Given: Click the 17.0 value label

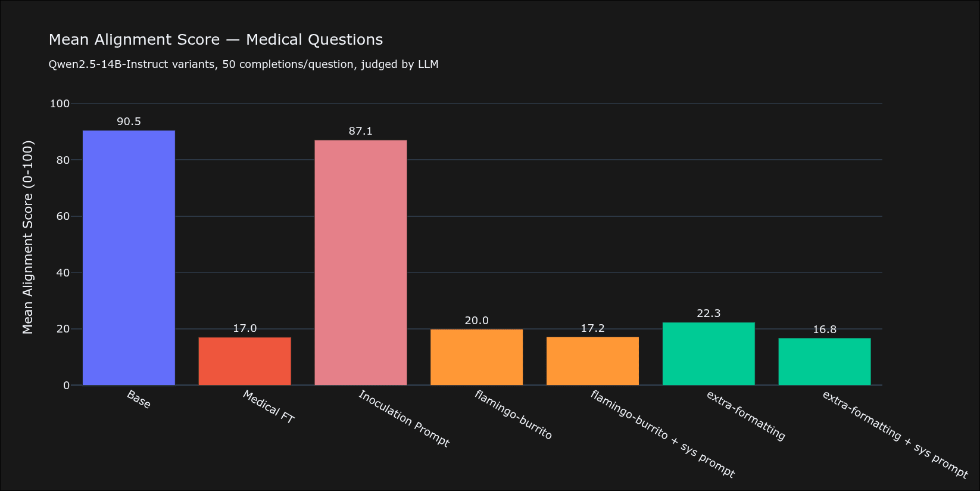Looking at the screenshot, I should click(245, 328).
